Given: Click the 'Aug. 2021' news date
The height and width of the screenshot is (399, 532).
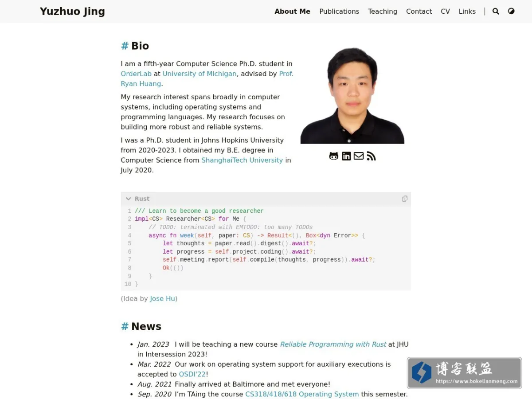Looking at the screenshot, I should tap(154, 384).
